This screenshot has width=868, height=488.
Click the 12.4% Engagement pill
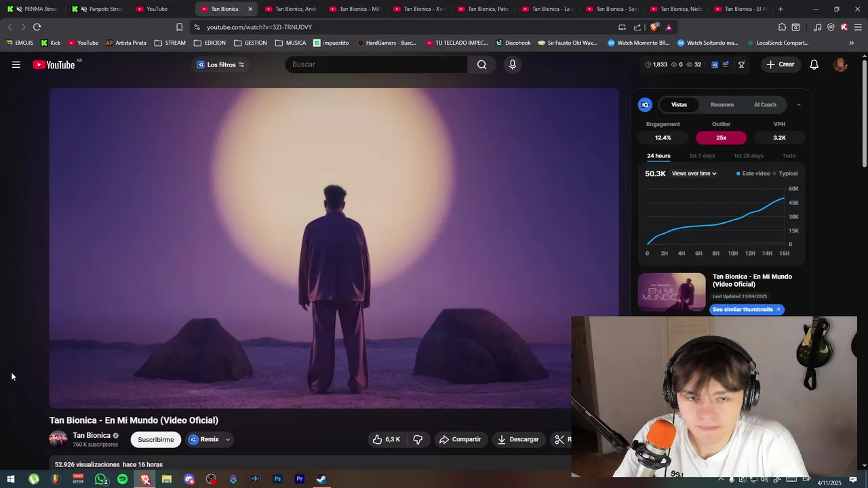(x=663, y=138)
